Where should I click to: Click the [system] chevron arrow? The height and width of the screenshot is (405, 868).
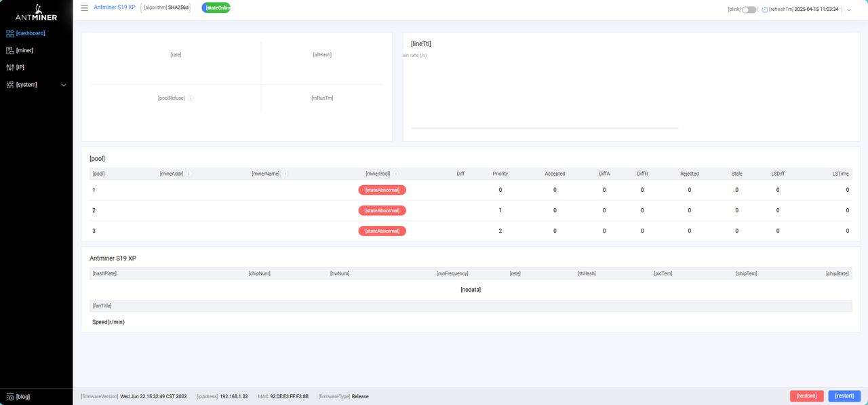tap(64, 85)
